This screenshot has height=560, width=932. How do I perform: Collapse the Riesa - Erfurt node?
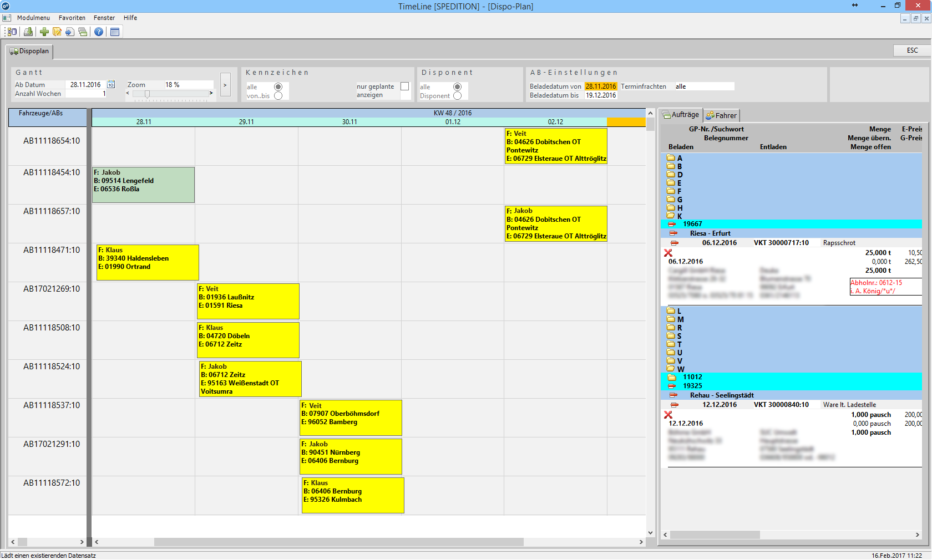pyautogui.click(x=673, y=233)
